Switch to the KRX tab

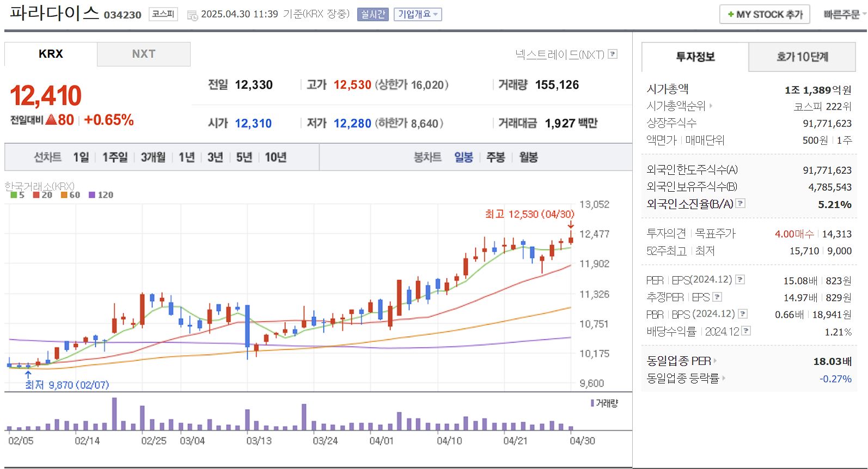point(51,54)
